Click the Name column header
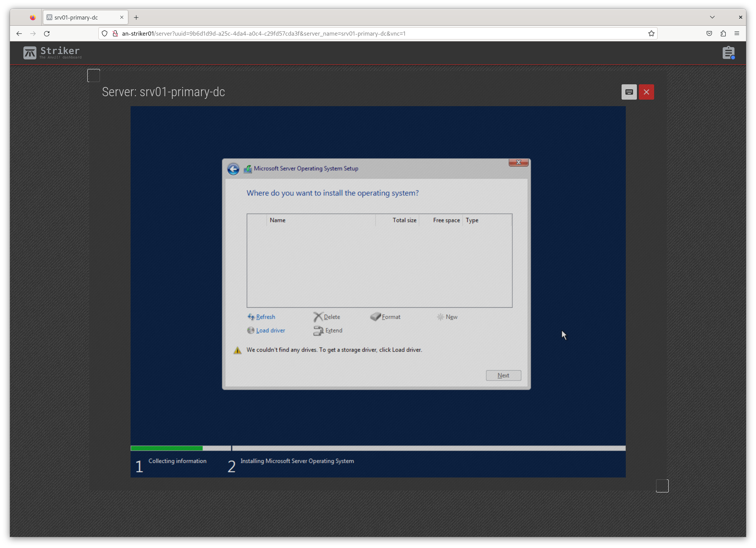 click(x=321, y=220)
